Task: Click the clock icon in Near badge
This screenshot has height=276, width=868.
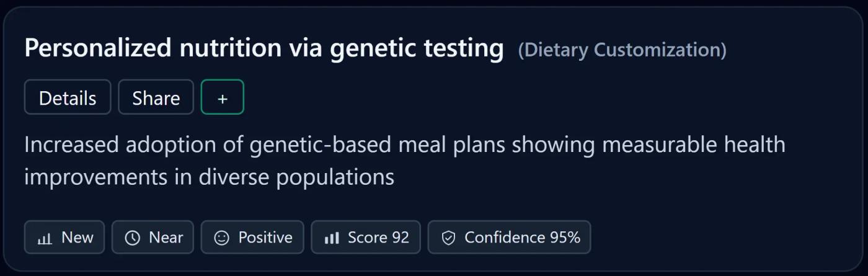Action: point(132,238)
